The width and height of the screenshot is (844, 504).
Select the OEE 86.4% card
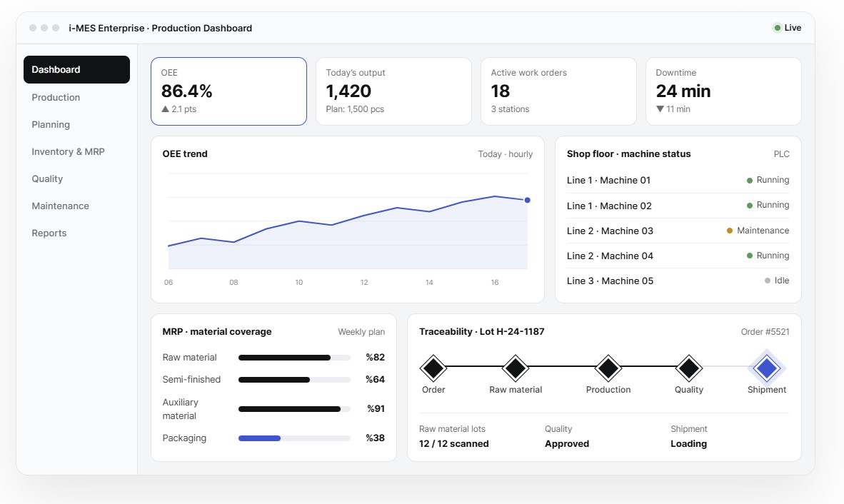click(228, 91)
